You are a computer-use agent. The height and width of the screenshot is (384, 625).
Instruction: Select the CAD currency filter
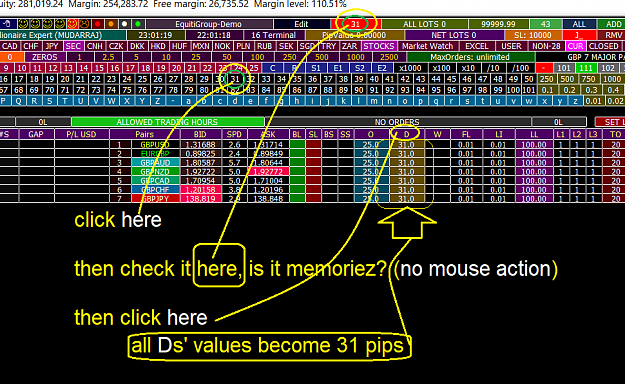[x=10, y=46]
